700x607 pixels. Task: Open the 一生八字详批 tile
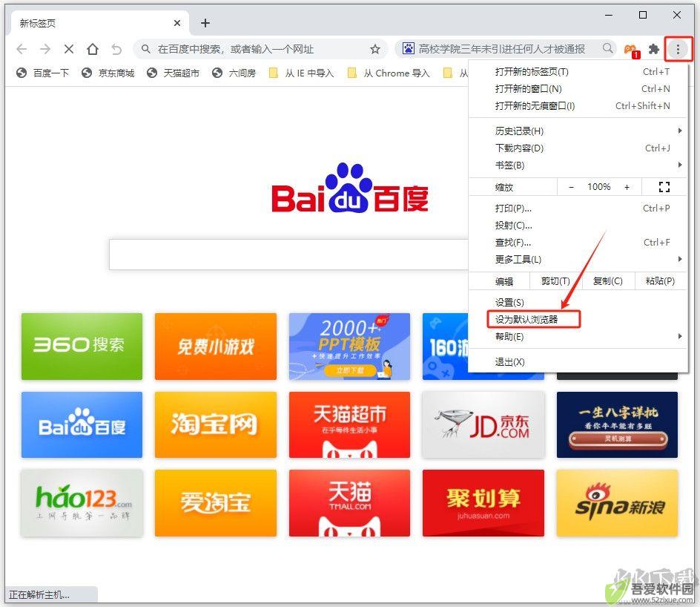pos(618,424)
